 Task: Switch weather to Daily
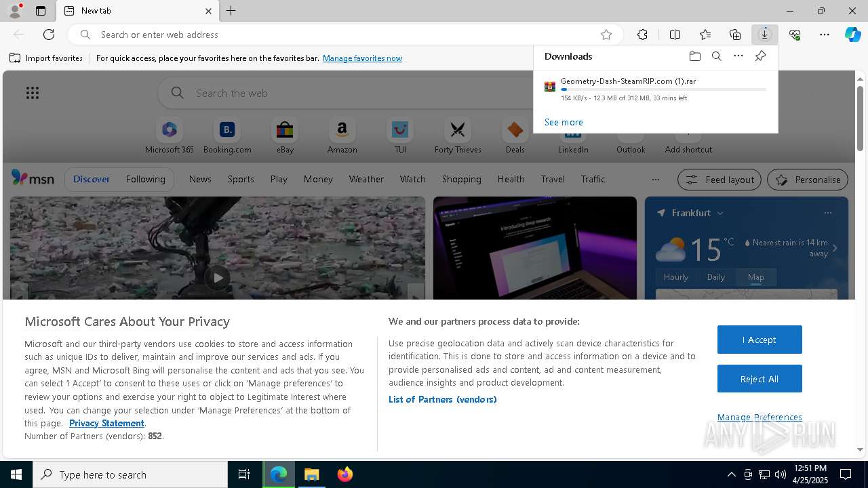point(716,277)
